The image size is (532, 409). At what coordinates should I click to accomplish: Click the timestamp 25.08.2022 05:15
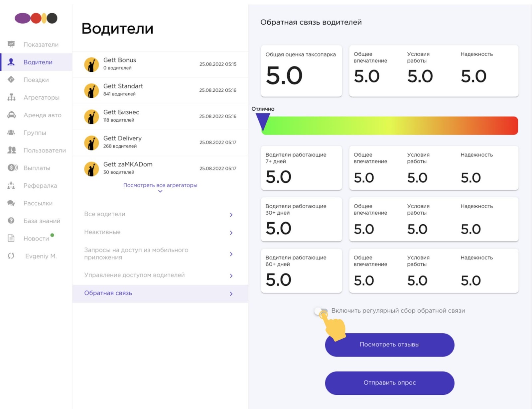218,64
